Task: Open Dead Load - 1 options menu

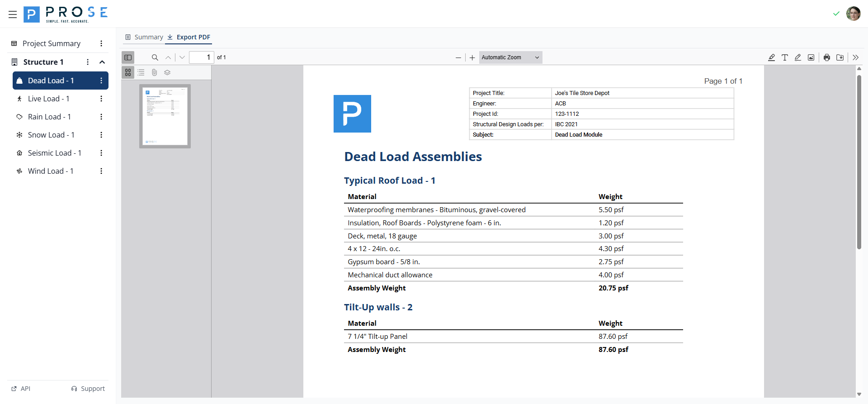Action: click(101, 81)
